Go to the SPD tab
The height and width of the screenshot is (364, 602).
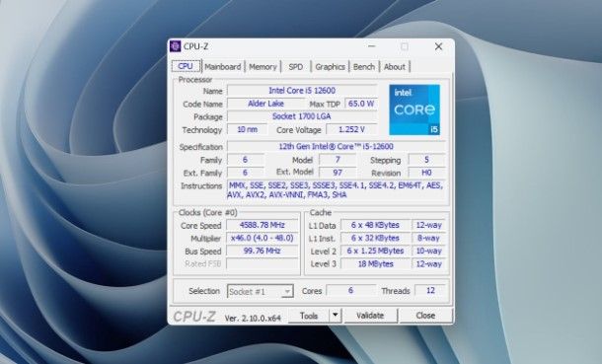coord(296,67)
